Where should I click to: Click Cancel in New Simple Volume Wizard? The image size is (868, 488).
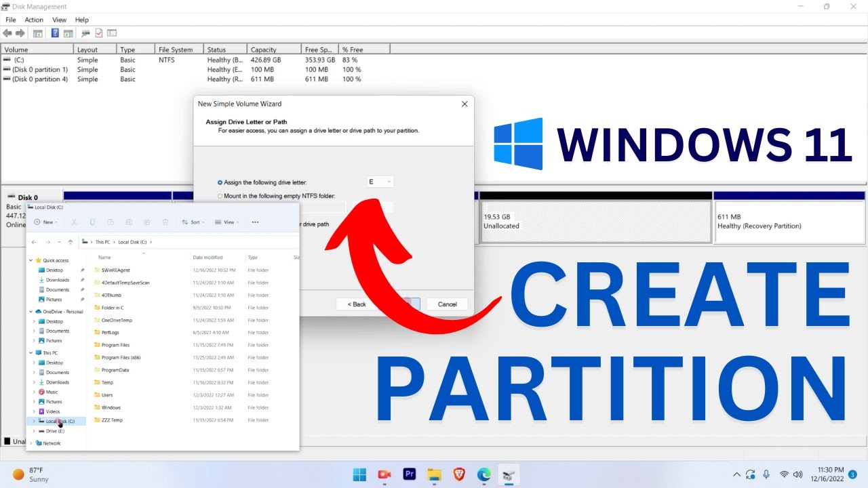(447, 304)
